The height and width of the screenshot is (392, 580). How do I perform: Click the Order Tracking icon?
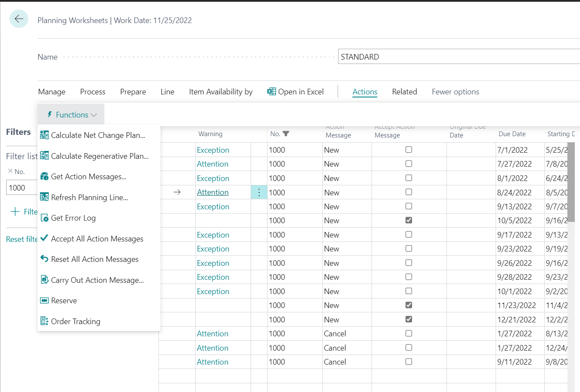44,321
